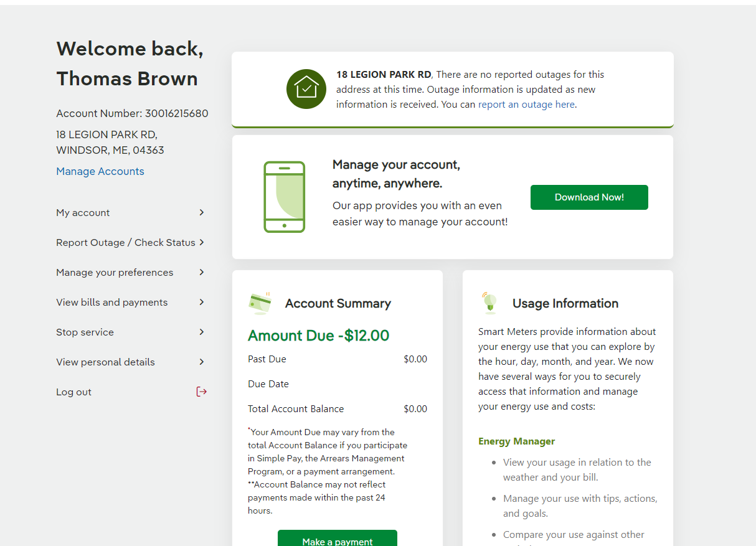Screen dimensions: 756x546
Task: Expand the Report Outage / Check Status chevron
Action: (202, 242)
